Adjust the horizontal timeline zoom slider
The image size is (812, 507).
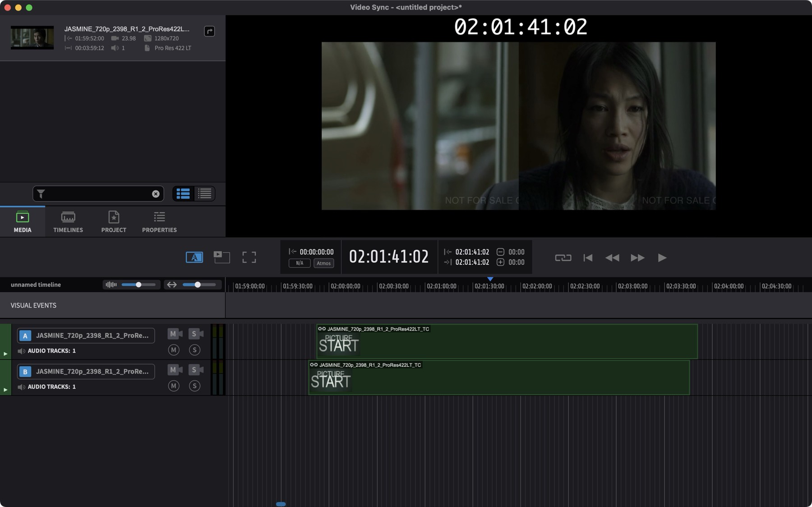pyautogui.click(x=198, y=285)
